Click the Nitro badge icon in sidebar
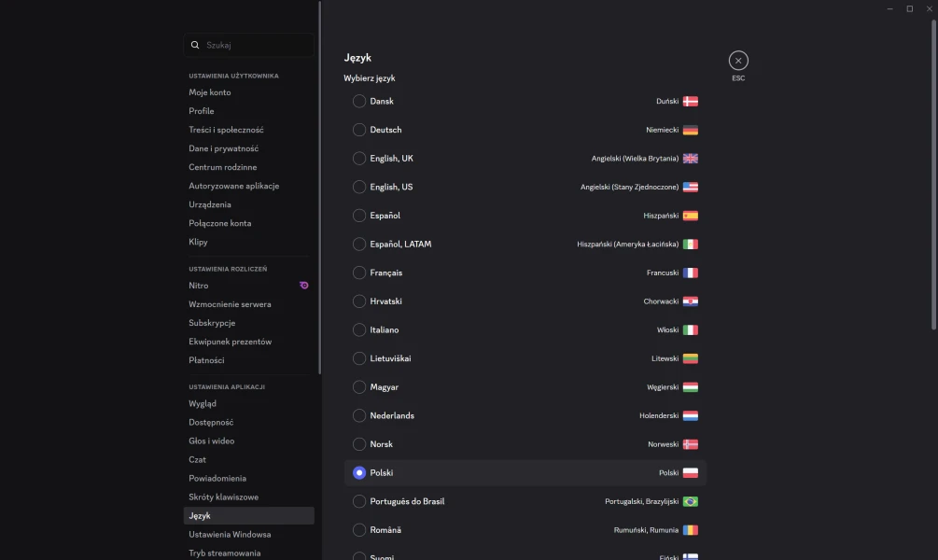 pyautogui.click(x=303, y=286)
